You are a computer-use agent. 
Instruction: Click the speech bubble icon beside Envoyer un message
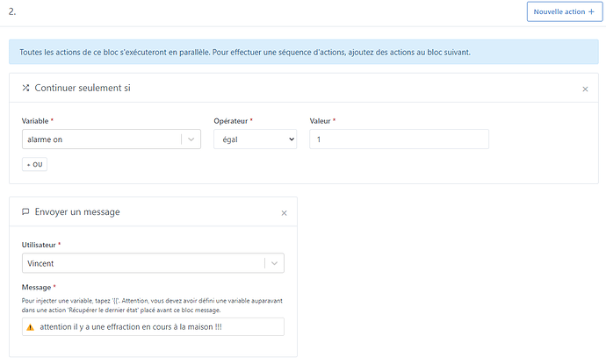tap(25, 212)
